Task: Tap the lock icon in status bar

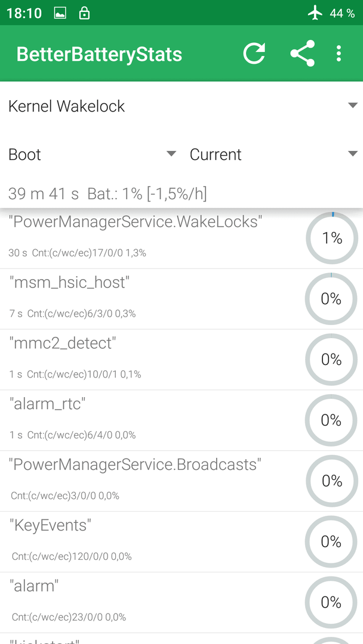Action: 84,13
